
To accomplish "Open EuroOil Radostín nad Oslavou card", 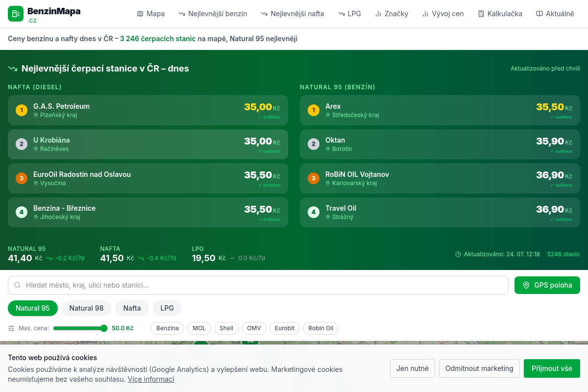I will click(x=148, y=178).
